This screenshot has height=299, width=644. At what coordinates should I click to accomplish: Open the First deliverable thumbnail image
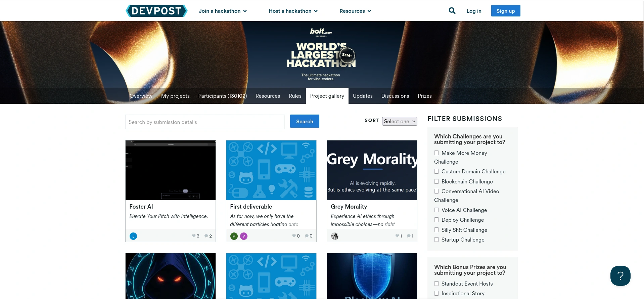(271, 170)
